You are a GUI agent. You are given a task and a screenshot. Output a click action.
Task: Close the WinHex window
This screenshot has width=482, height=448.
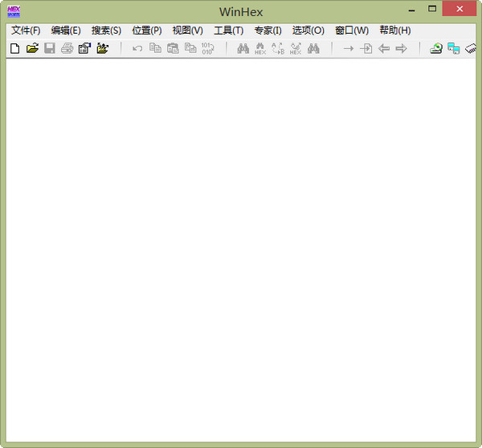tap(460, 9)
